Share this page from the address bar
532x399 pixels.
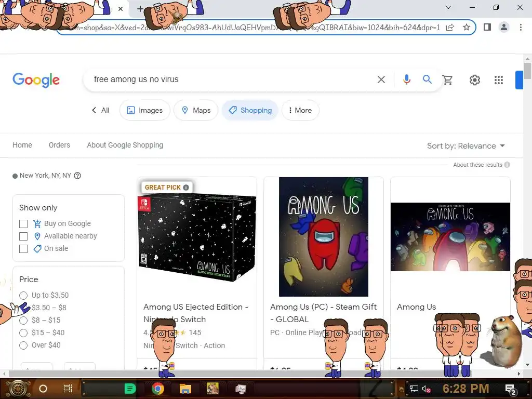[x=450, y=28]
